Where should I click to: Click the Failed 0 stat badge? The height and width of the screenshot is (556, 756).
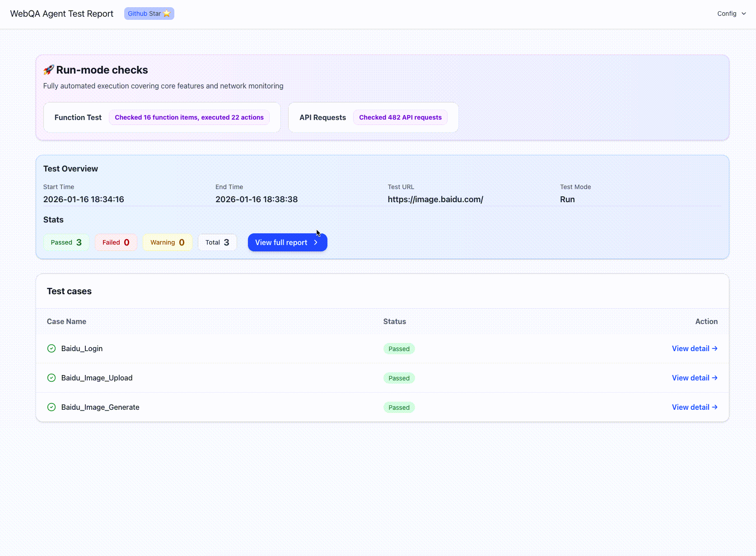tap(116, 242)
